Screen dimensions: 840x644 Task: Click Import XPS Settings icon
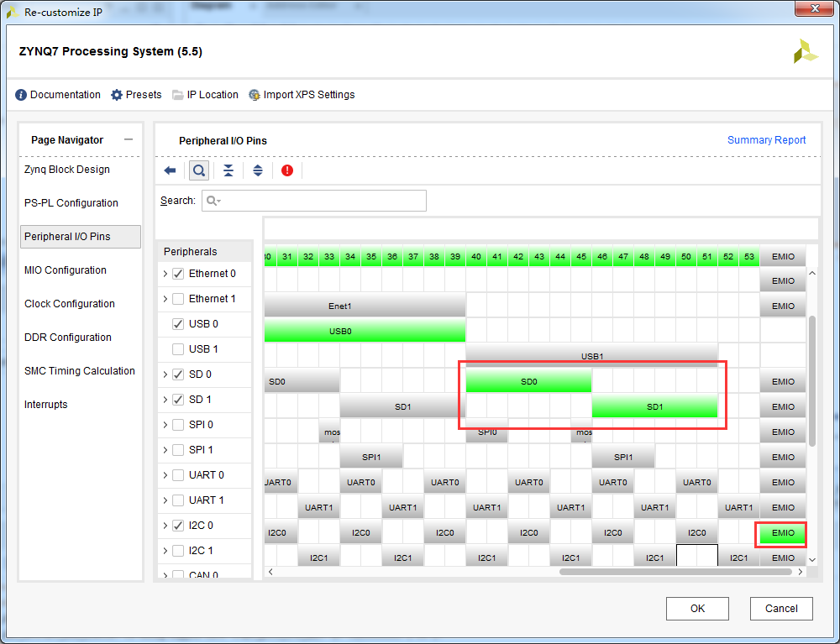(x=255, y=95)
